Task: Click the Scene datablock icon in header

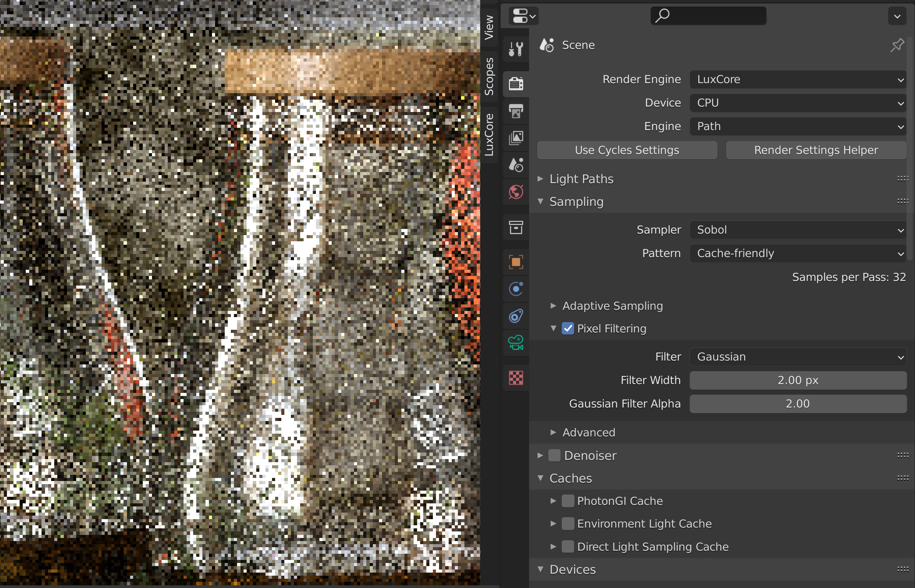Action: coord(546,45)
